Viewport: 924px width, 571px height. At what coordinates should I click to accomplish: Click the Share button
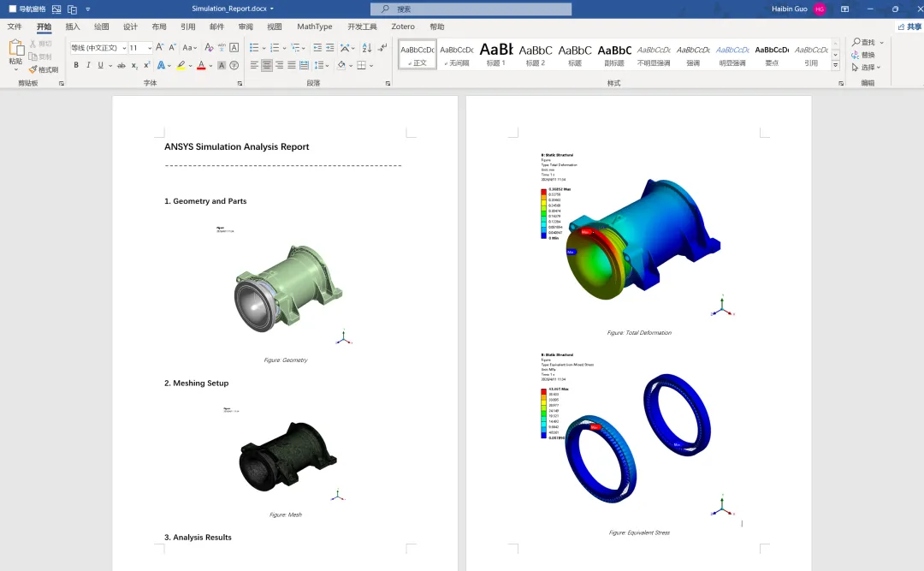pos(909,27)
